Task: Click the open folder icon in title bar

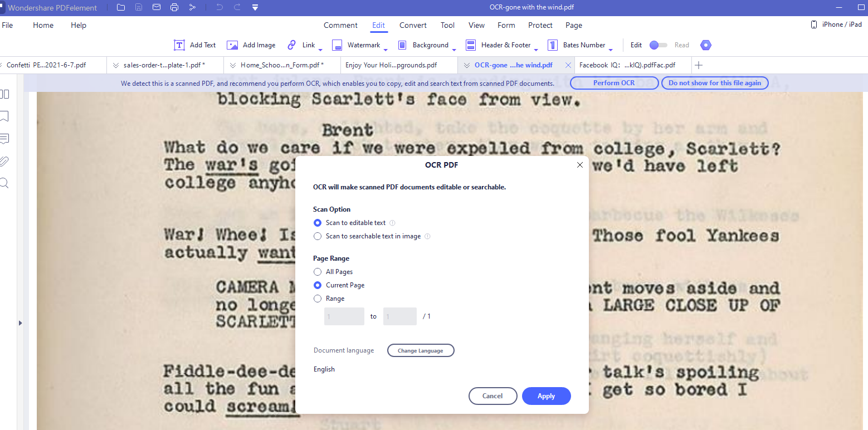Action: click(x=121, y=7)
